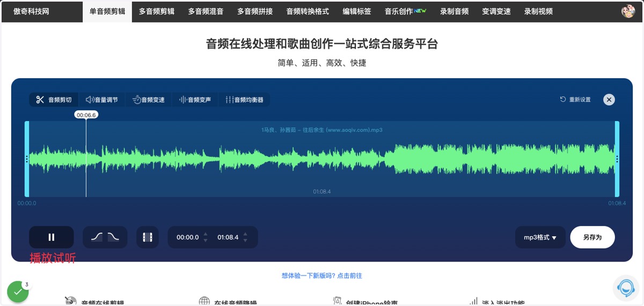Switch to 音频转换格式 tab
The width and height of the screenshot is (644, 306).
308,11
